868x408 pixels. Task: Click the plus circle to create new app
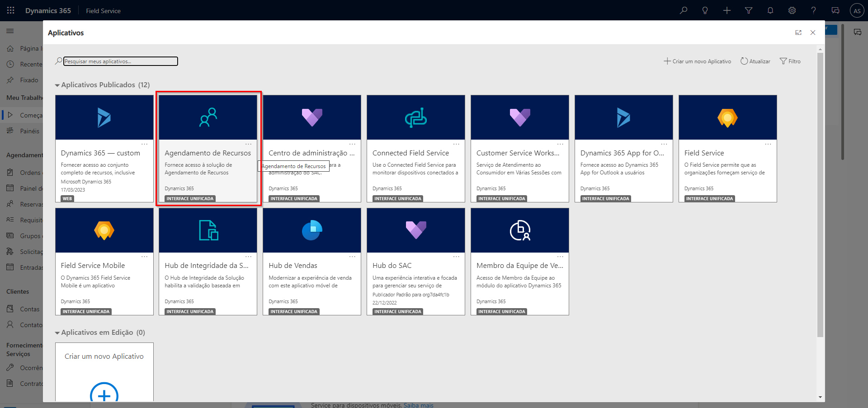[104, 392]
